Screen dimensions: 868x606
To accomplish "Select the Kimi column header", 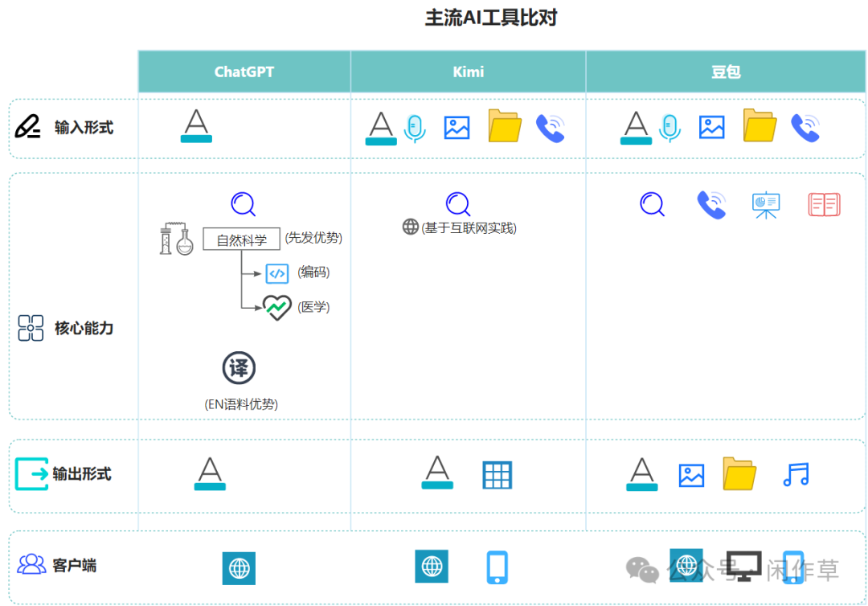I will point(469,72).
